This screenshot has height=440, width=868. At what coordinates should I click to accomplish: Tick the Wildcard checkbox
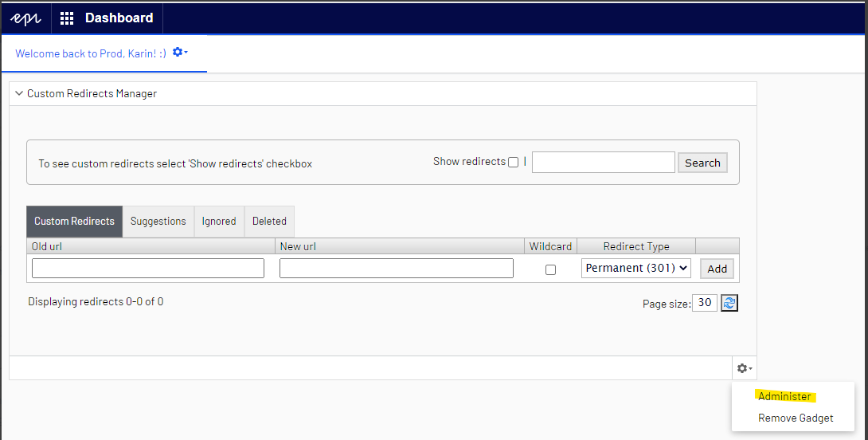[550, 269]
